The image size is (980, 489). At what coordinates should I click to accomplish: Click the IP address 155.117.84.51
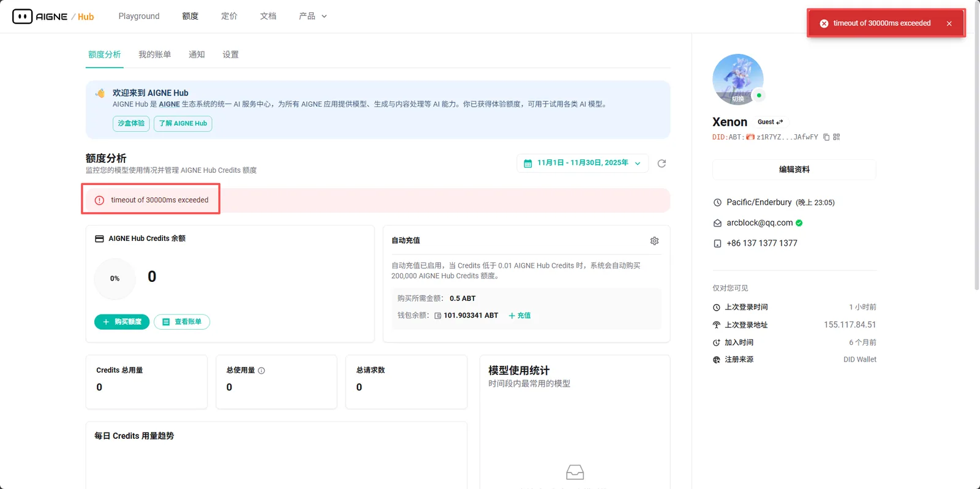850,325
